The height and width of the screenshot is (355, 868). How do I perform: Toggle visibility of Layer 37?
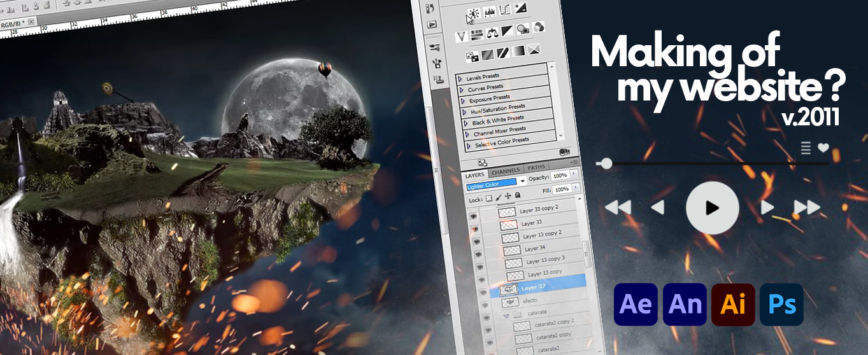(483, 293)
